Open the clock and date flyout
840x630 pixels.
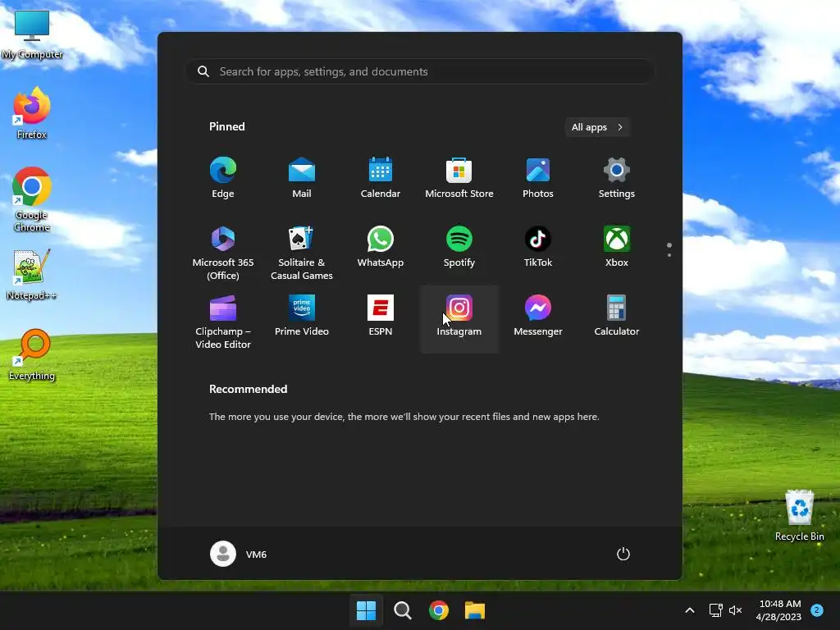coord(779,610)
